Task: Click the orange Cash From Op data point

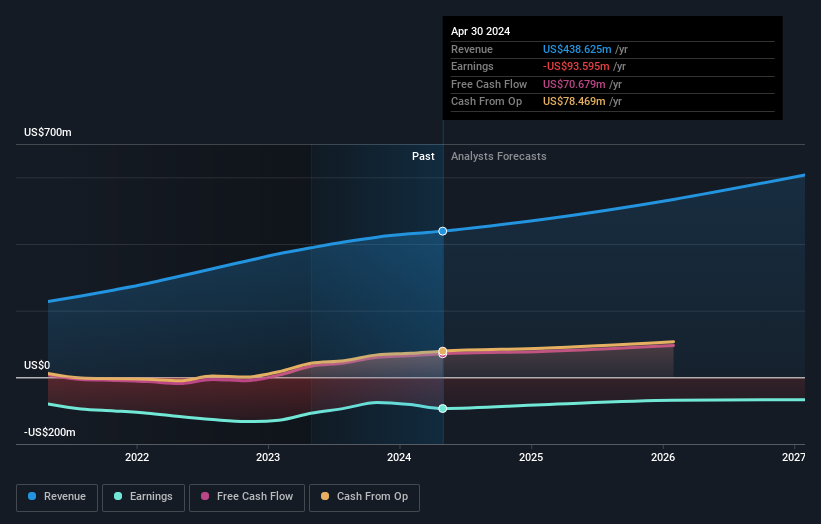Action: [443, 351]
